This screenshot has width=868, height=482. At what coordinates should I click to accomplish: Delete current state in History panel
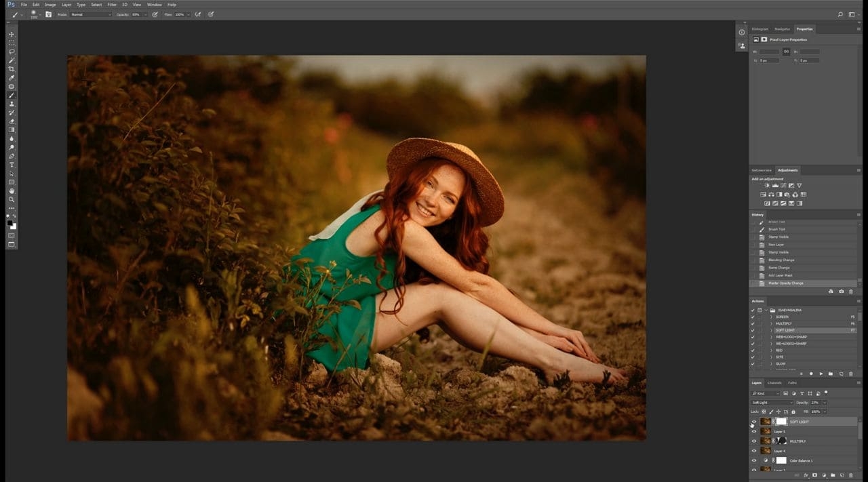click(x=851, y=292)
